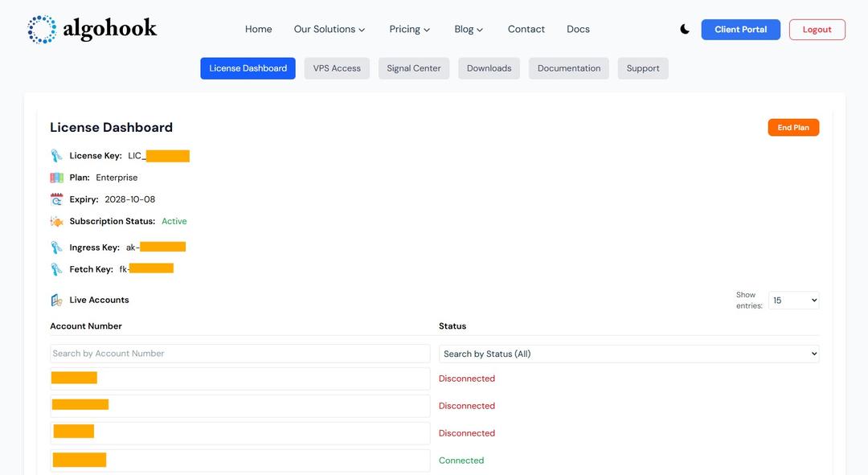Open the Blog dropdown menu
The height and width of the screenshot is (475, 868).
[469, 29]
